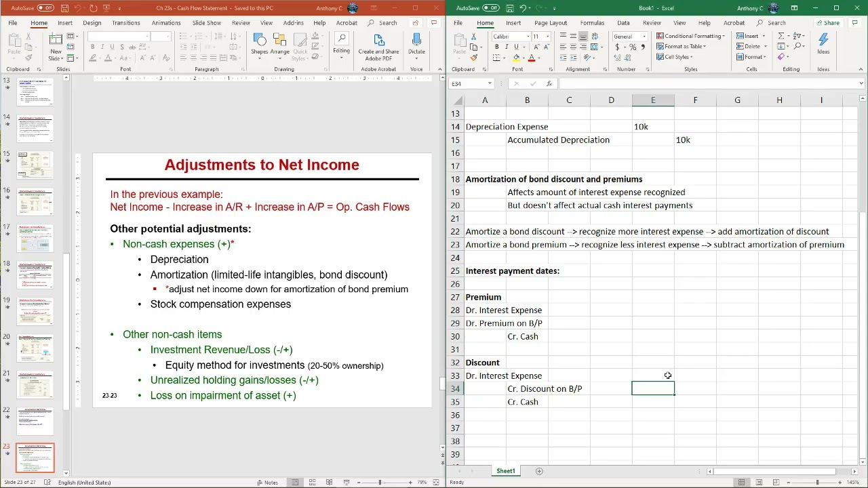Viewport: 868px width, 488px height.
Task: Open Shapes gallery in PowerPoint
Action: click(259, 45)
